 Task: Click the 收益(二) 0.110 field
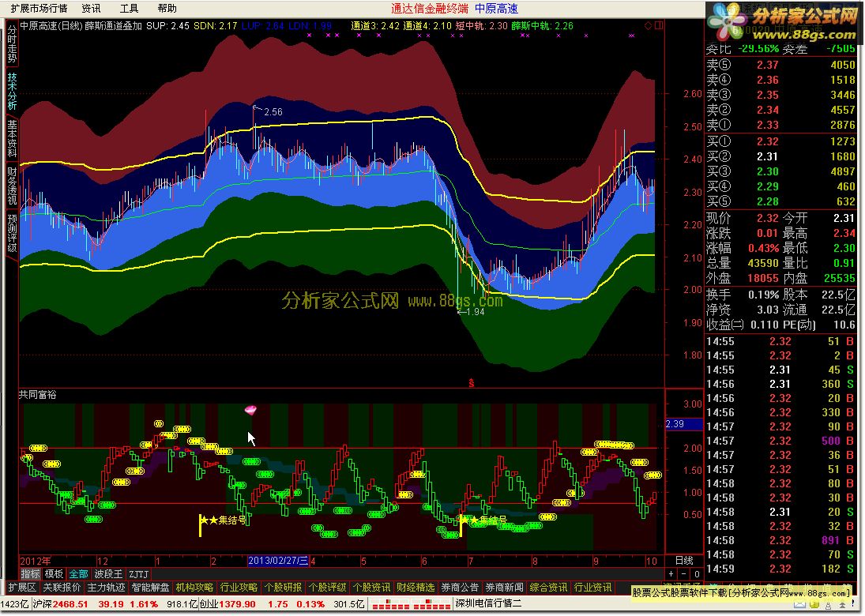point(742,325)
